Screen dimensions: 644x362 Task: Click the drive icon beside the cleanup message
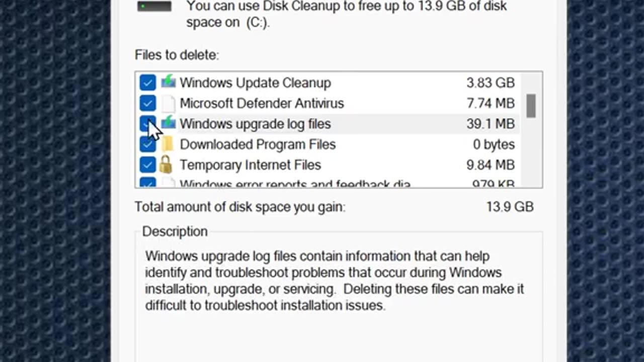click(154, 7)
